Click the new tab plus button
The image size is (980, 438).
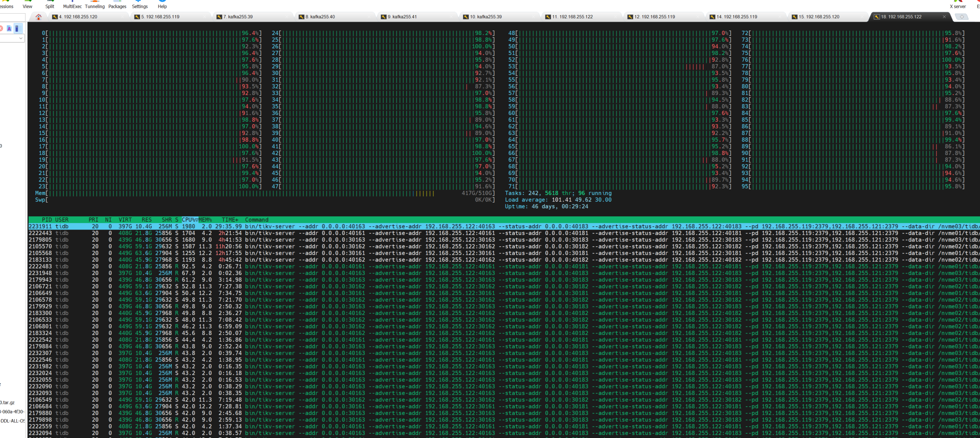(961, 17)
